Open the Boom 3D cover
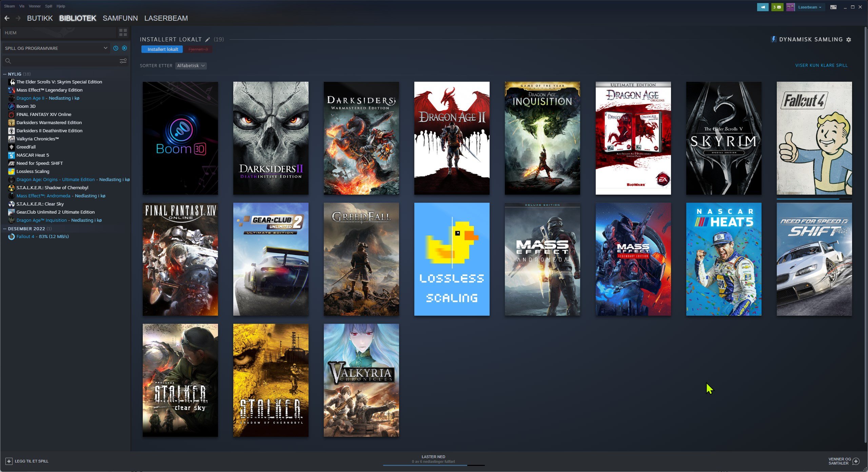The image size is (868, 472). pos(180,138)
